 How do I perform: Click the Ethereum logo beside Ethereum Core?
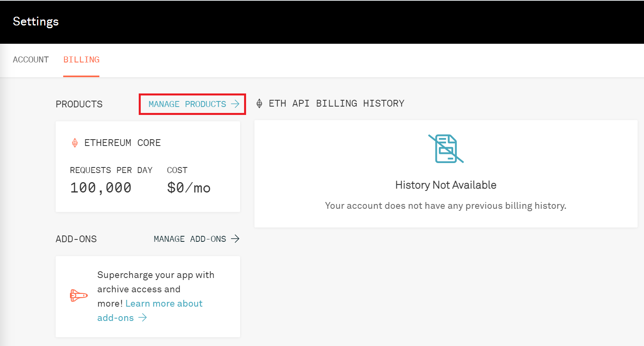75,143
